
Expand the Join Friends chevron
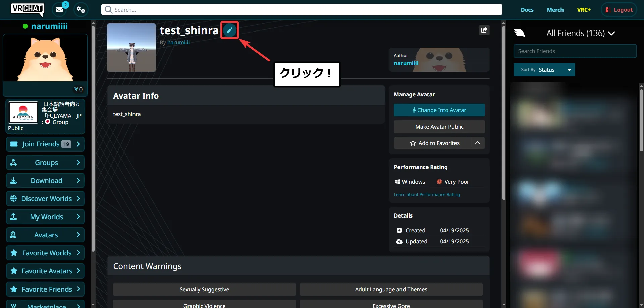(x=78, y=144)
